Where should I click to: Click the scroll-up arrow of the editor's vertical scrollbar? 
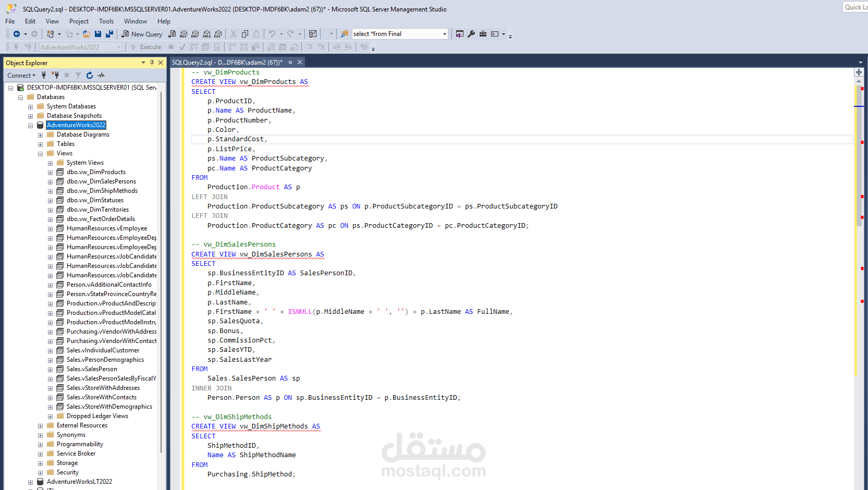click(859, 81)
